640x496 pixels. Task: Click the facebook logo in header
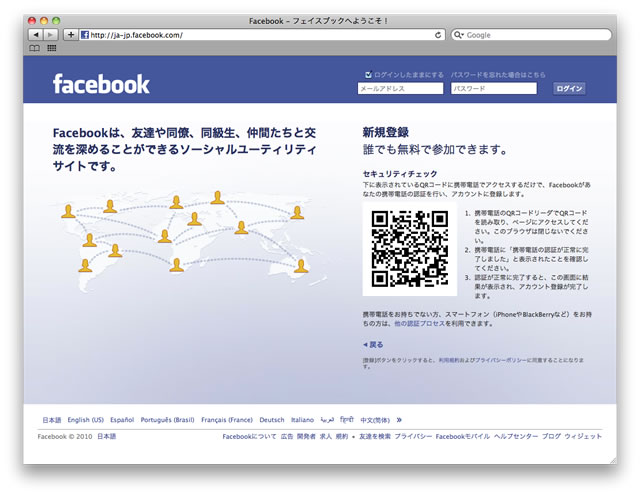[101, 84]
